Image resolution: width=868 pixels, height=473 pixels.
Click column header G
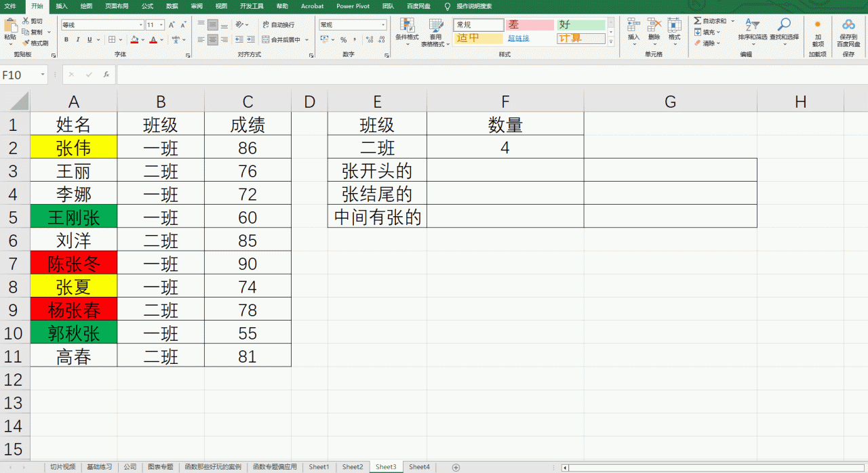pyautogui.click(x=670, y=102)
